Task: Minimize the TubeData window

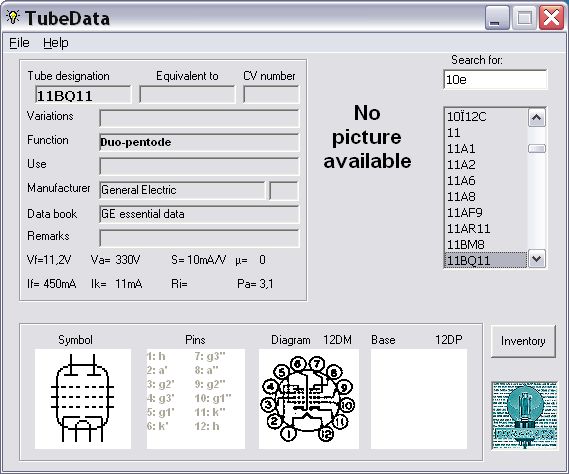Action: coord(497,18)
